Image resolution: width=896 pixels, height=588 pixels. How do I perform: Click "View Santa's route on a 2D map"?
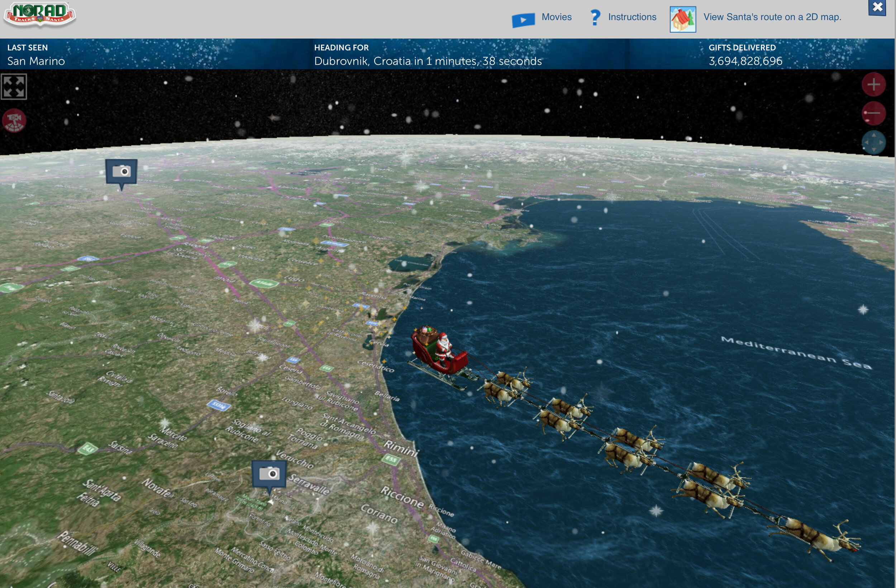(772, 17)
